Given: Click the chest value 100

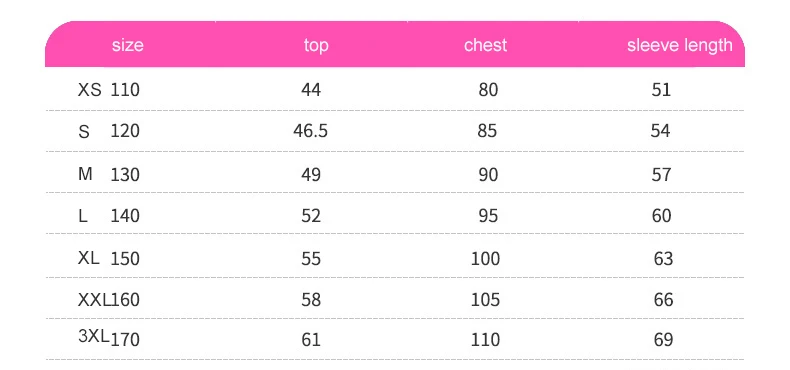Looking at the screenshot, I should click(x=486, y=259).
